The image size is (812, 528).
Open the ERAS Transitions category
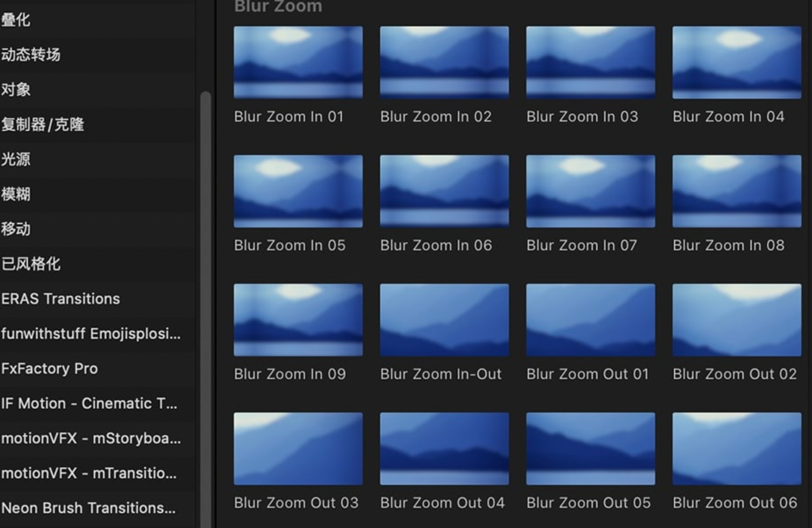(x=60, y=299)
